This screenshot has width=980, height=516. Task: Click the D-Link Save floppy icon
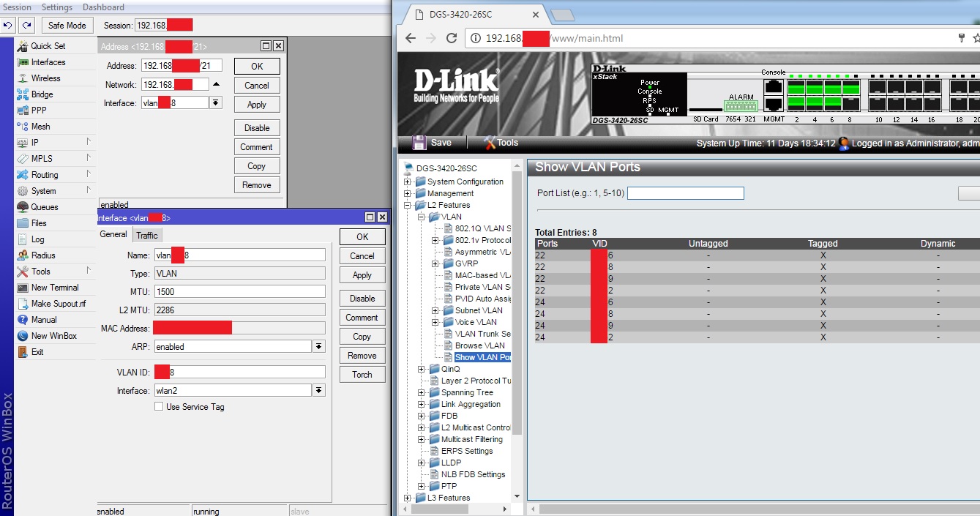(x=419, y=143)
